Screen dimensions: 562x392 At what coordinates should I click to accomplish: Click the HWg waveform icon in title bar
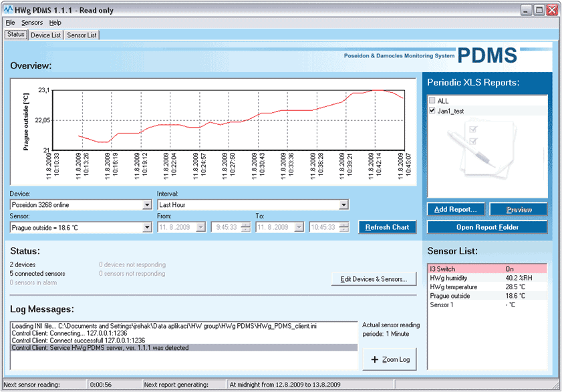pyautogui.click(x=9, y=10)
